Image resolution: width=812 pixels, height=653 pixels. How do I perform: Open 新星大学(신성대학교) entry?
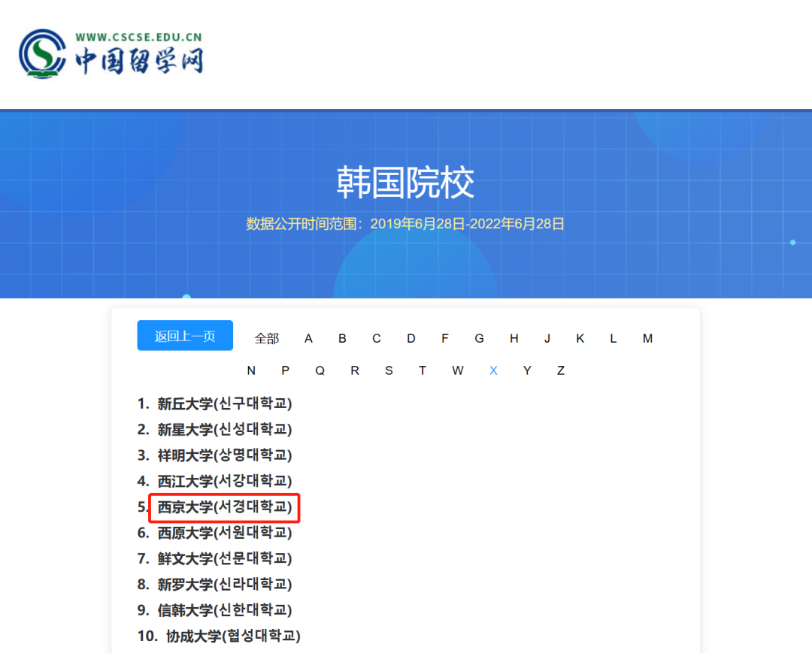point(225,430)
